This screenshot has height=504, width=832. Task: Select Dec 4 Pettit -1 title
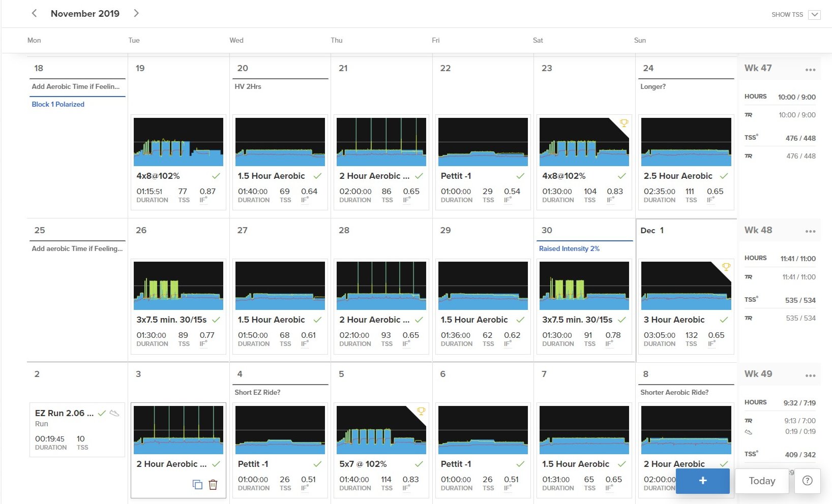pos(253,464)
